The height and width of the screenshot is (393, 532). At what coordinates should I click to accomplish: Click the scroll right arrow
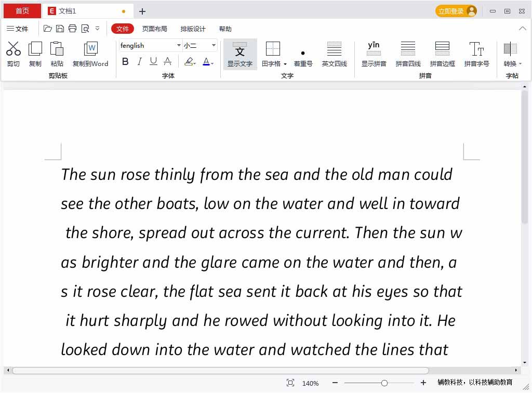pyautogui.click(x=516, y=370)
